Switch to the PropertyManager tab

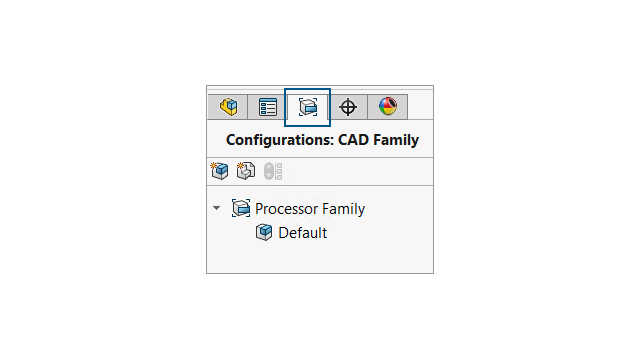pos(268,107)
